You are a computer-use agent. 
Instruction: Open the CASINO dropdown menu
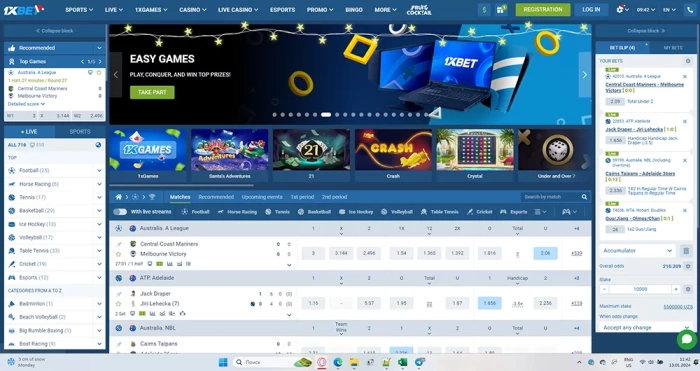tap(192, 9)
